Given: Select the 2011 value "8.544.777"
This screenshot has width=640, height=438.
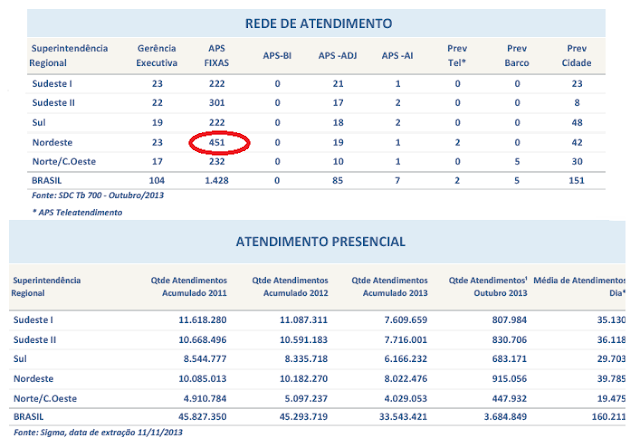Looking at the screenshot, I should point(205,359).
